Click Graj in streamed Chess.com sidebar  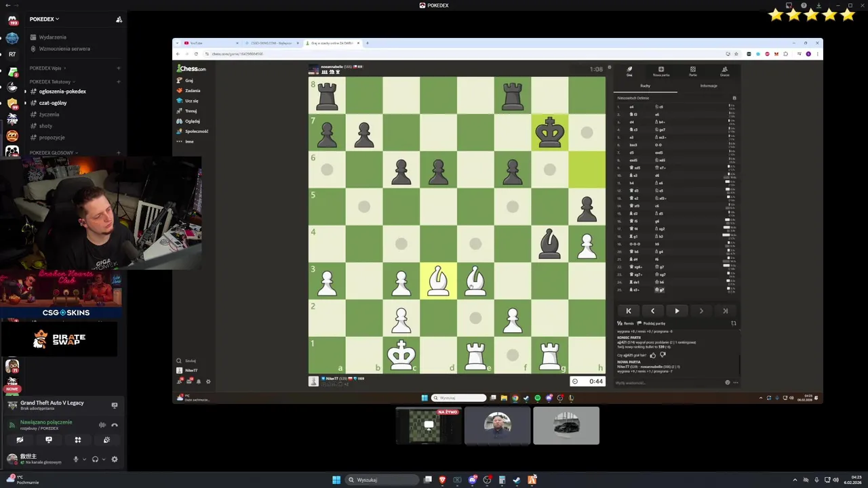pos(189,80)
